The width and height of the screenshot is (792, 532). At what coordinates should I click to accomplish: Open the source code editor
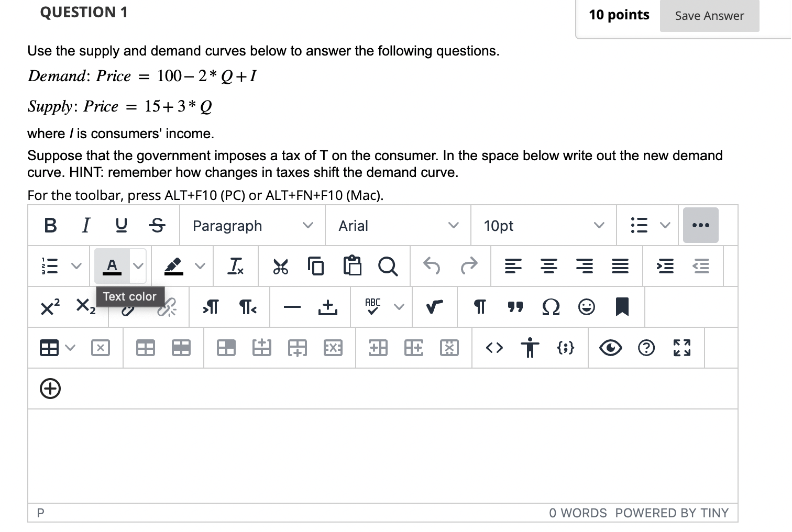click(x=493, y=348)
